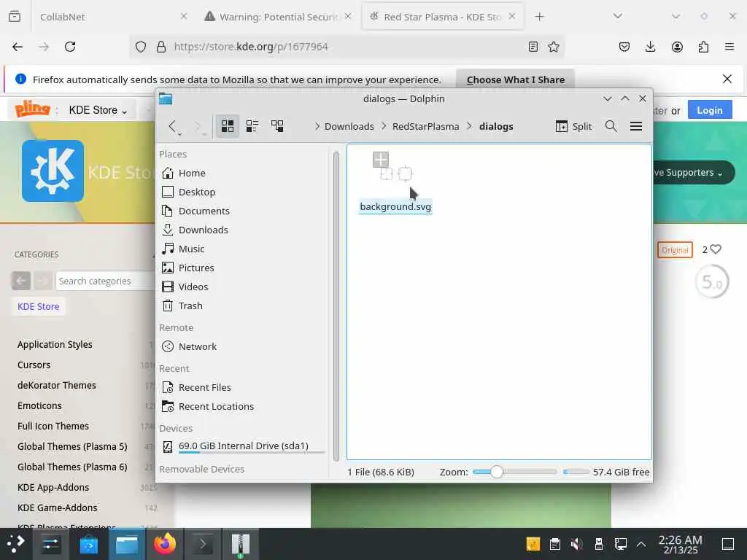Navigate to RedStarPlasma in breadcrumb path
This screenshot has height=560, width=747.
click(x=426, y=126)
